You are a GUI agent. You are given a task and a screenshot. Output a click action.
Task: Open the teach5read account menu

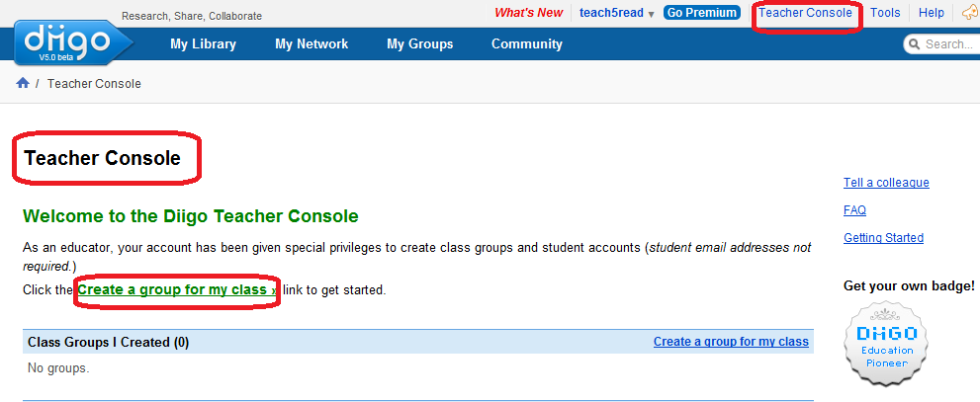pyautogui.click(x=611, y=13)
